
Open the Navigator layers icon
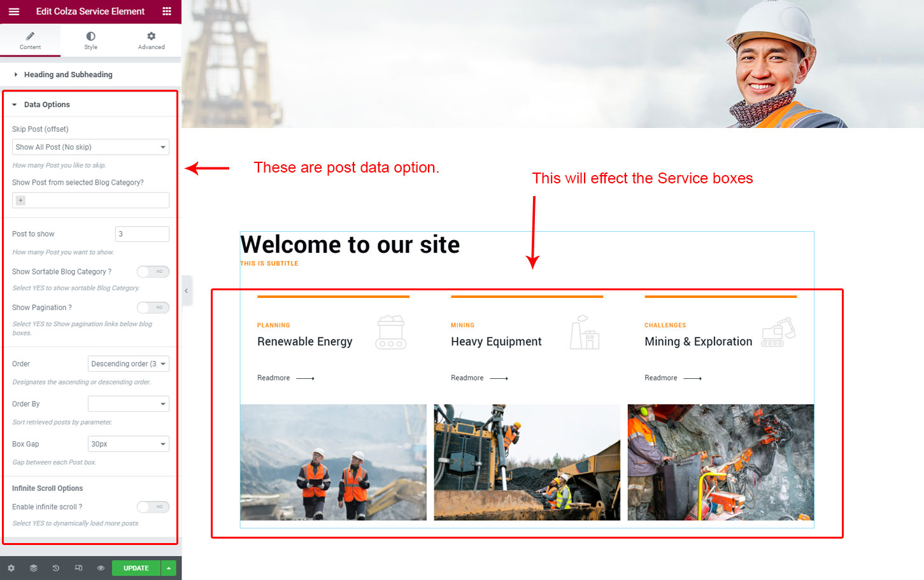coord(34,568)
